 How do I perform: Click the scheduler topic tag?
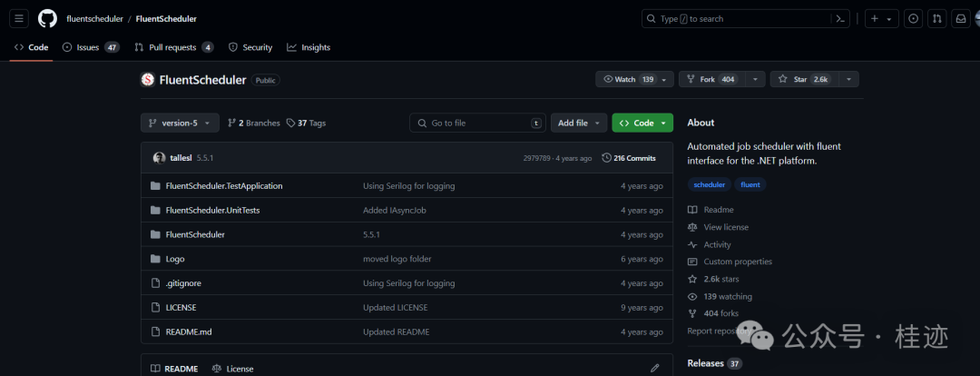(709, 184)
